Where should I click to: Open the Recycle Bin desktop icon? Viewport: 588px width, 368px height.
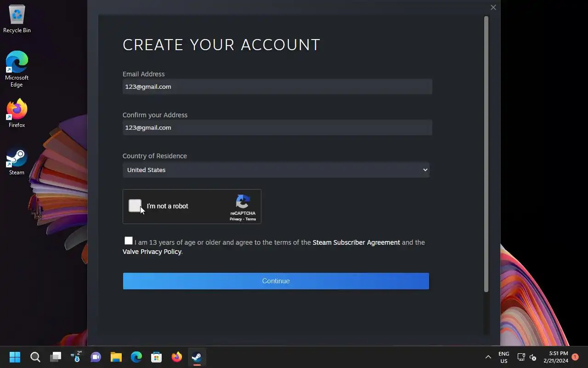tap(17, 19)
